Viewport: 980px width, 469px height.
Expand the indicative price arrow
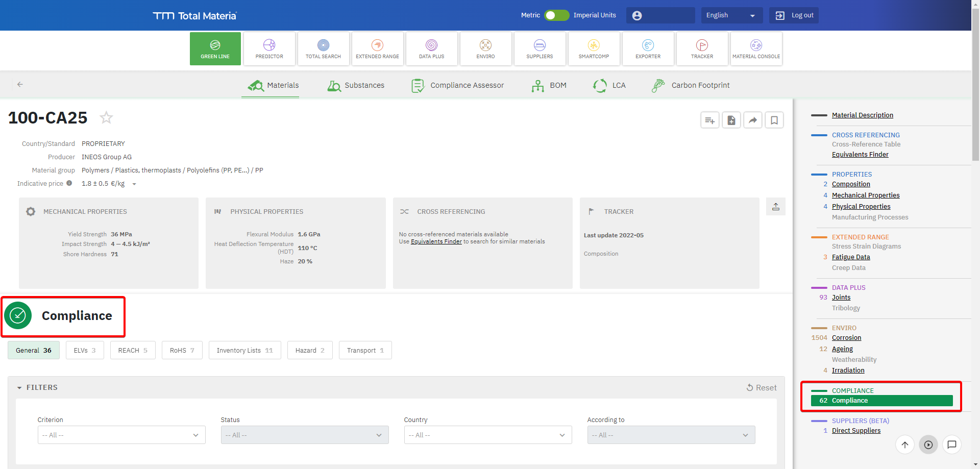[134, 184]
